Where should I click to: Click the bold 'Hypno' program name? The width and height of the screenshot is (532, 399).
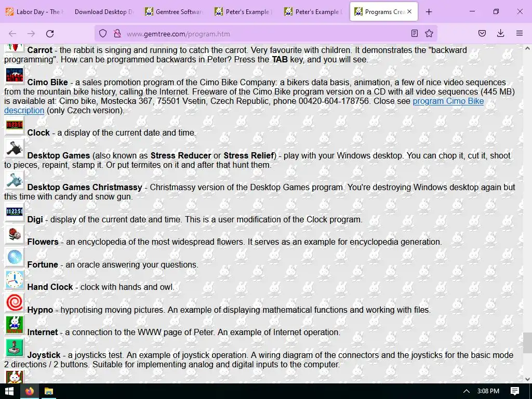click(40, 310)
